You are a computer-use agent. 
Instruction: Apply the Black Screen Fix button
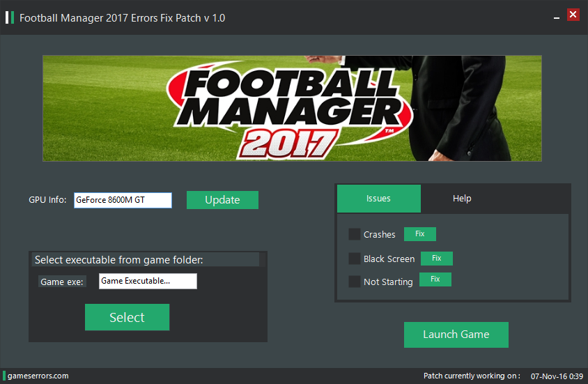coord(437,259)
